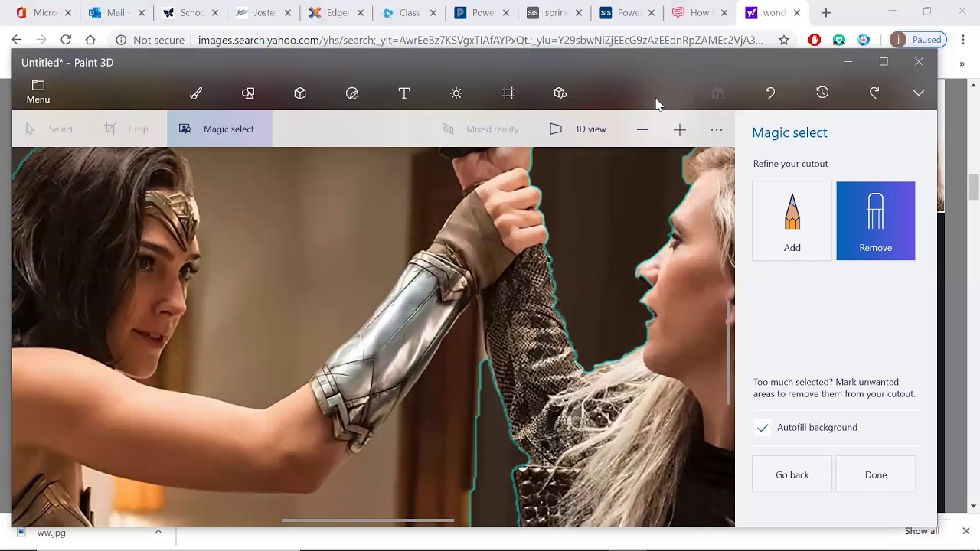Click the horizontal canvas scrollbar

click(367, 520)
